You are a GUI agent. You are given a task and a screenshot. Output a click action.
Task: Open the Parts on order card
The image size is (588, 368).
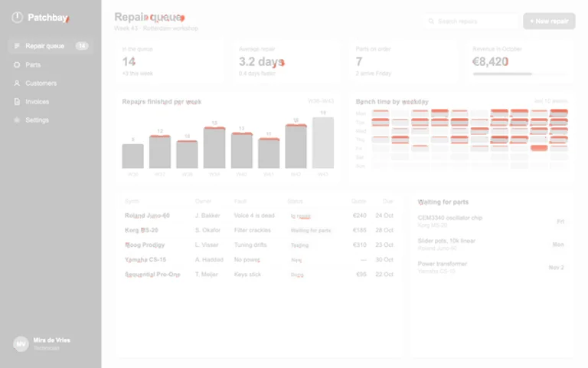tap(403, 62)
